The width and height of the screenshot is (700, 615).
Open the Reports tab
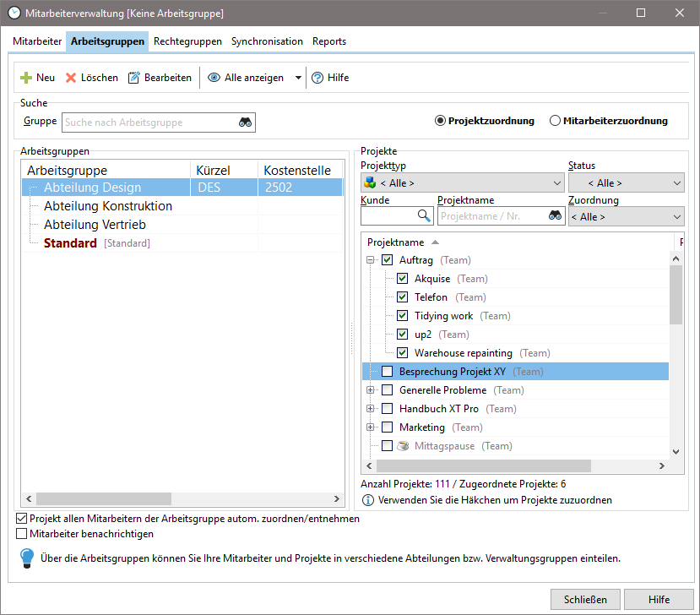(x=328, y=41)
